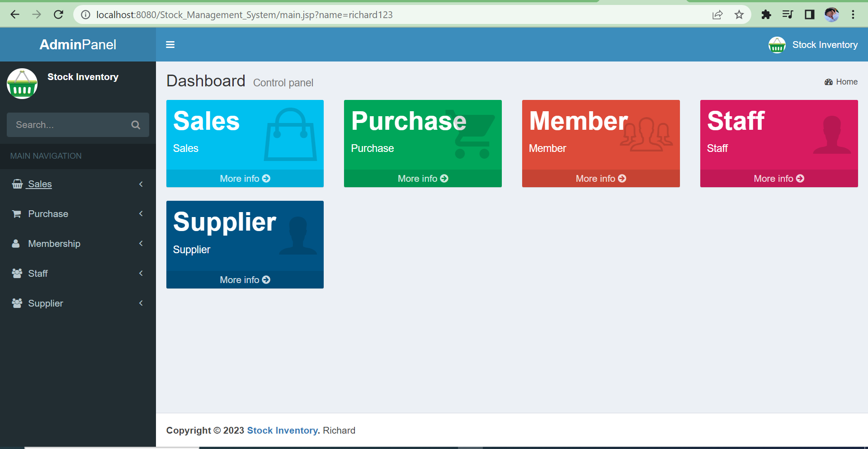Click More info on the Member card

tap(600, 178)
